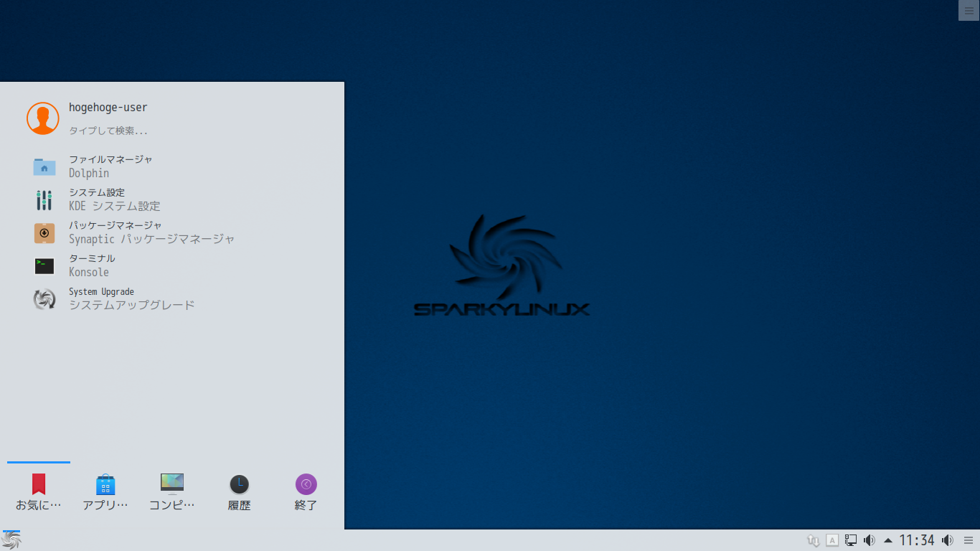Viewport: 980px width, 551px height.
Task: Open the panel settings hamburger icon
Action: click(x=969, y=540)
